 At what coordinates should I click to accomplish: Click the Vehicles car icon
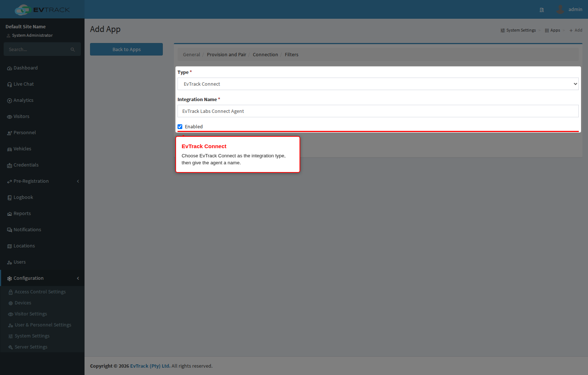10,149
